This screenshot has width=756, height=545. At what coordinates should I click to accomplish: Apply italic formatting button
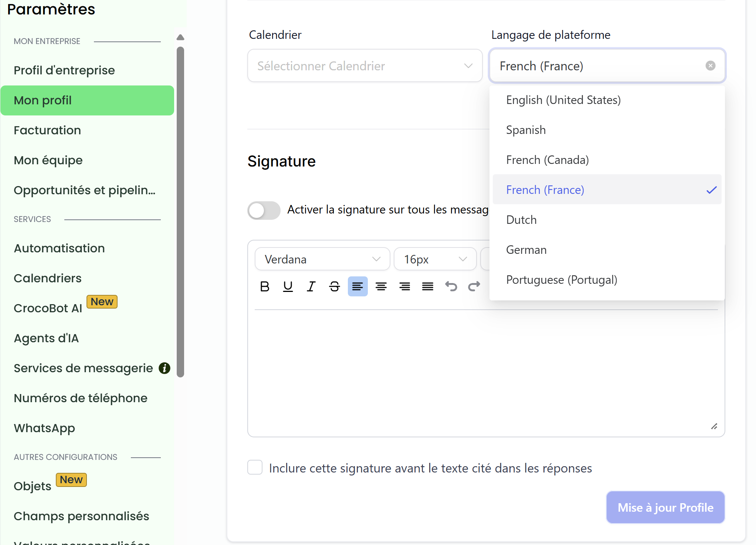click(311, 286)
